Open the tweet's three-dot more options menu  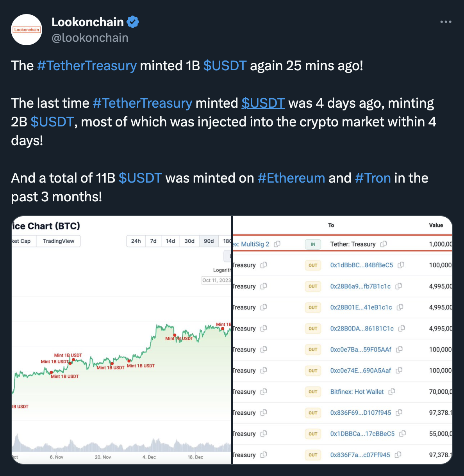pyautogui.click(x=446, y=22)
